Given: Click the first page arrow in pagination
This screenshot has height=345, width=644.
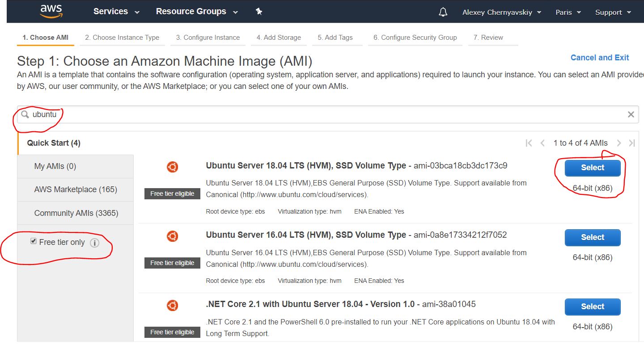Looking at the screenshot, I should [x=529, y=143].
